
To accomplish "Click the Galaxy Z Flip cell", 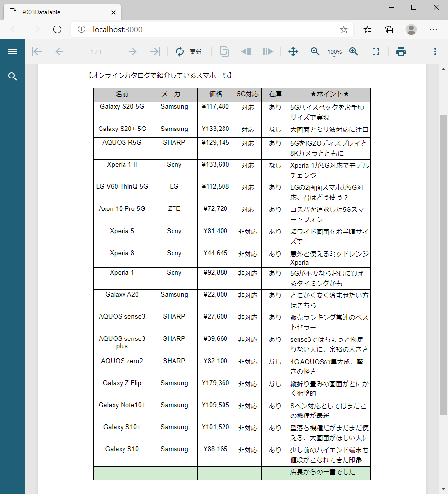I will click(122, 389).
